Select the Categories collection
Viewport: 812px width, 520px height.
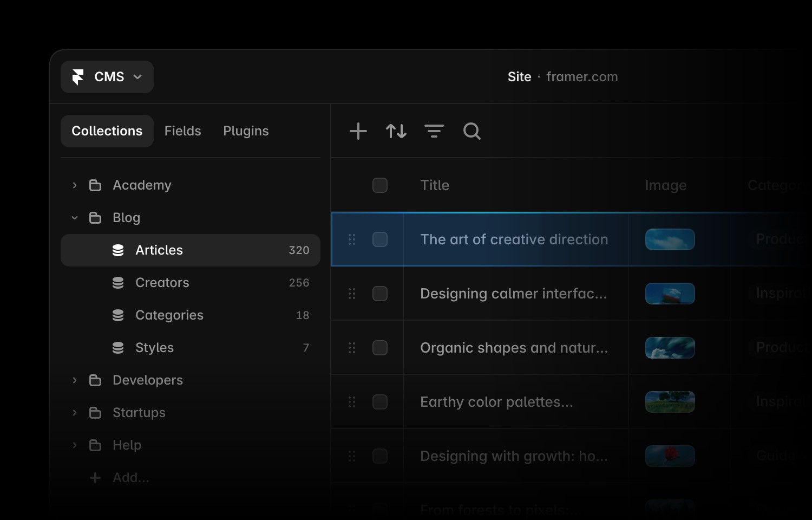point(191,315)
